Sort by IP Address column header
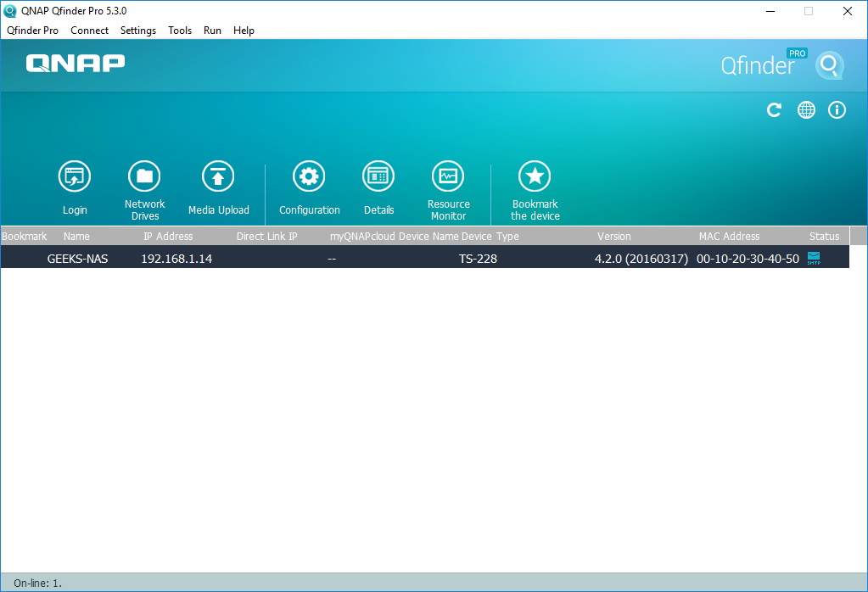 coord(168,237)
